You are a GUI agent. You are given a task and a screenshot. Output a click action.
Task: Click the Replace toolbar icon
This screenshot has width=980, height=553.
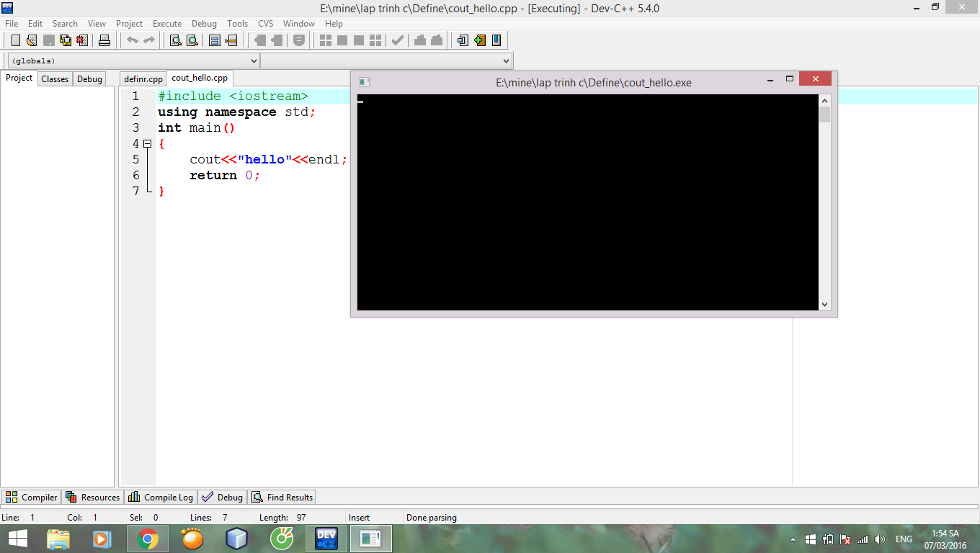192,40
